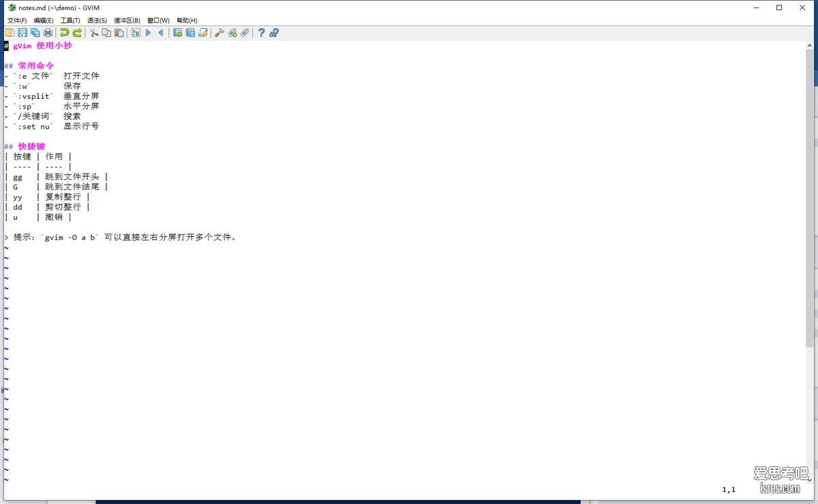Viewport: 818px width, 504px height.
Task: Click the Save All files icon
Action: pos(35,33)
